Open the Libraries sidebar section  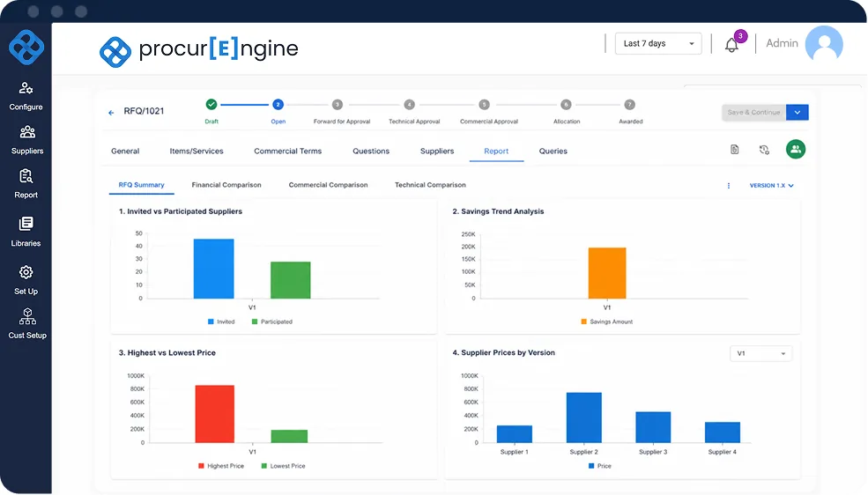coord(26,232)
